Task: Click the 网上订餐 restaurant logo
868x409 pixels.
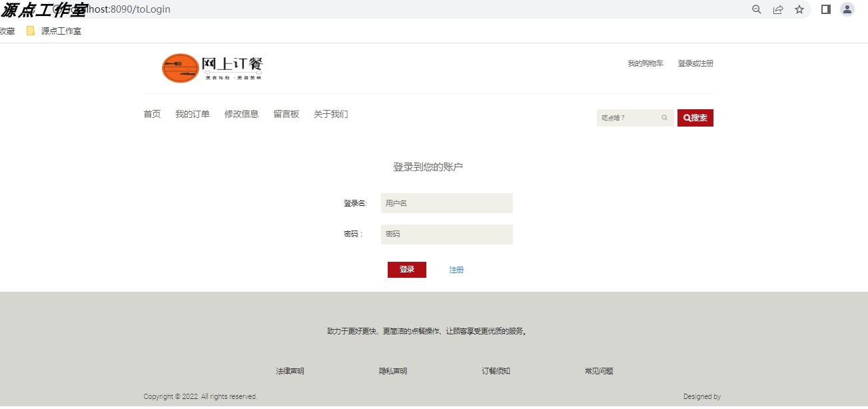Action: [212, 68]
